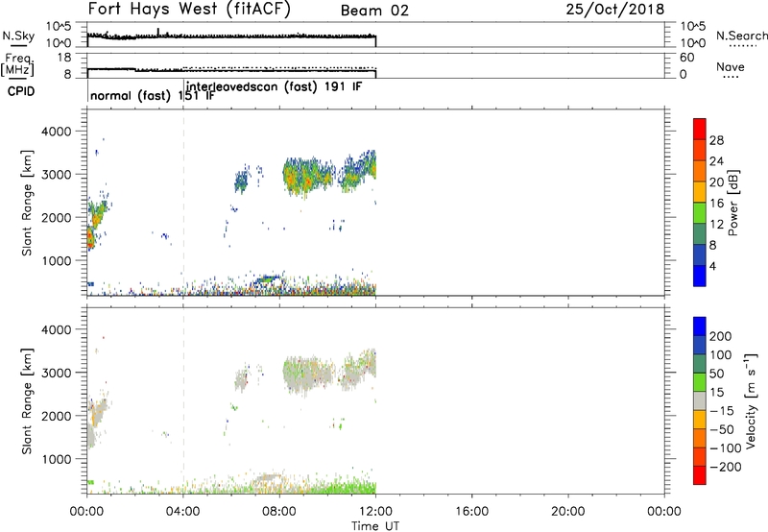768x532 pixels.
Task: Click the "CPID" row label
Action: pyautogui.click(x=21, y=91)
